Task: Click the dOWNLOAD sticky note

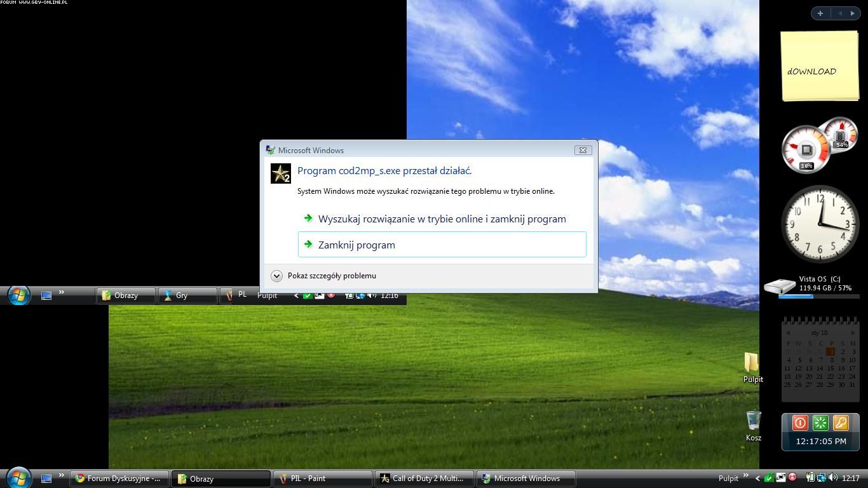Action: pos(820,67)
